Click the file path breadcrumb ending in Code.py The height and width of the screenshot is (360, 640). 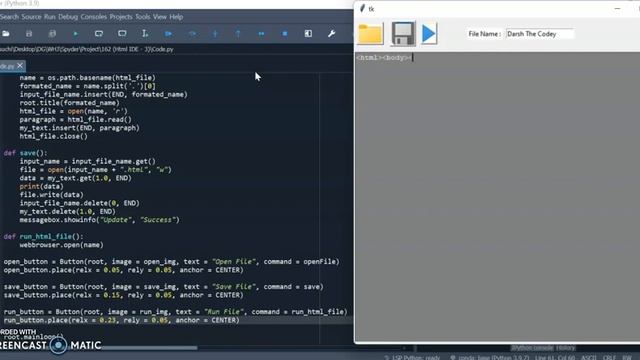[x=87, y=49]
